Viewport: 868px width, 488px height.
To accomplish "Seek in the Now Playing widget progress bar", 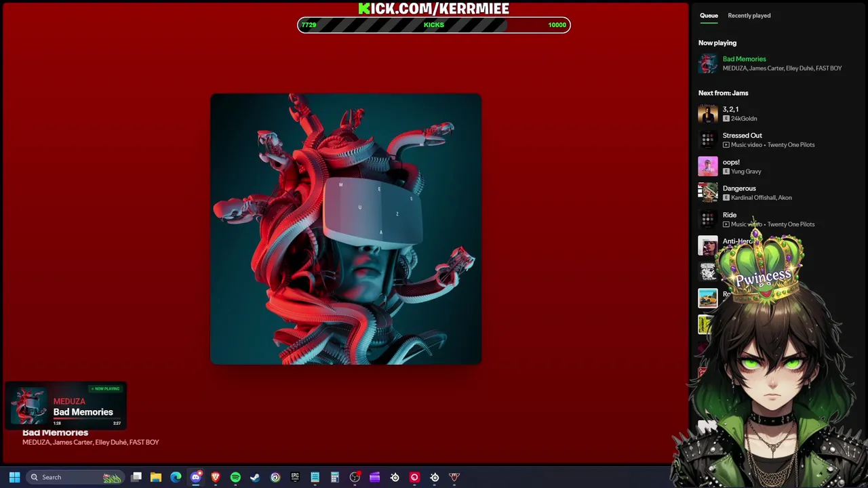I will (x=87, y=419).
